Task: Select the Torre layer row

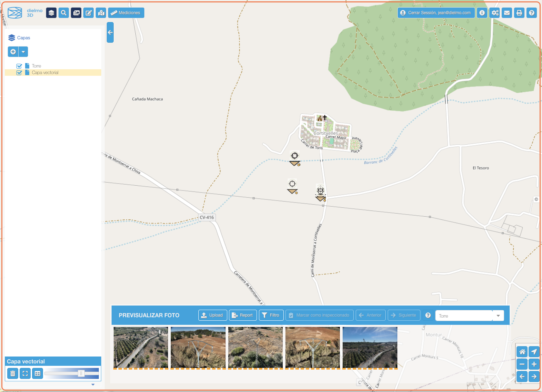Action: pos(53,66)
